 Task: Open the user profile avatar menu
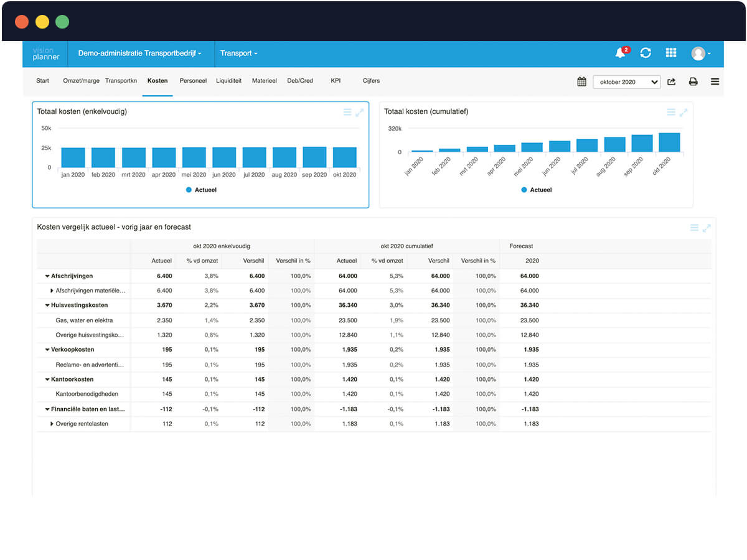(x=701, y=54)
